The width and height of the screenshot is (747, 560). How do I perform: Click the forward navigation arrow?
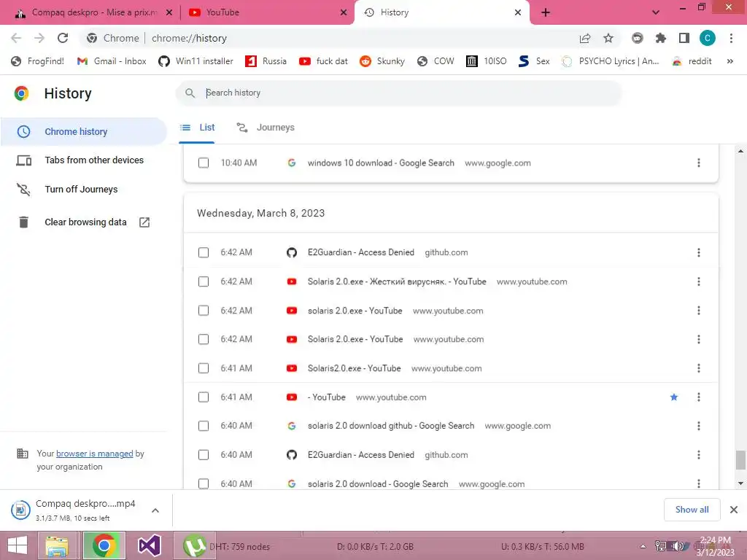tap(39, 38)
